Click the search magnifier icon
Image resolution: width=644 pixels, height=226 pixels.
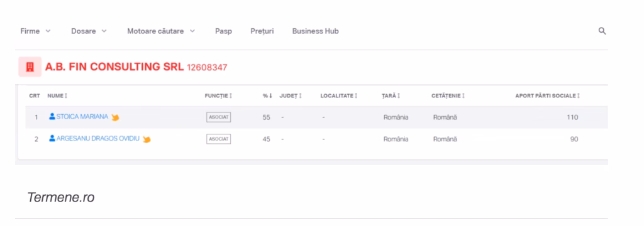click(602, 31)
